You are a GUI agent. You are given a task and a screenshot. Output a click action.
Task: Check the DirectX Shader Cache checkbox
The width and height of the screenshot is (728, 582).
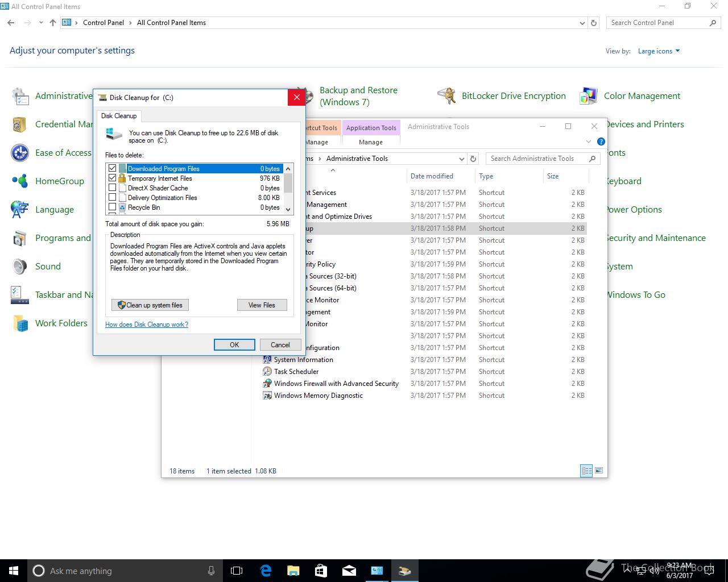click(x=113, y=188)
